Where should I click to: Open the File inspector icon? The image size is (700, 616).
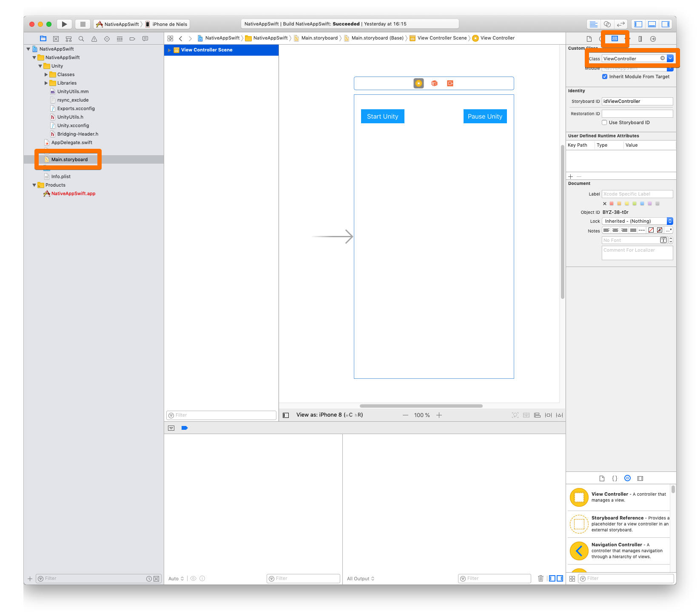coord(589,39)
